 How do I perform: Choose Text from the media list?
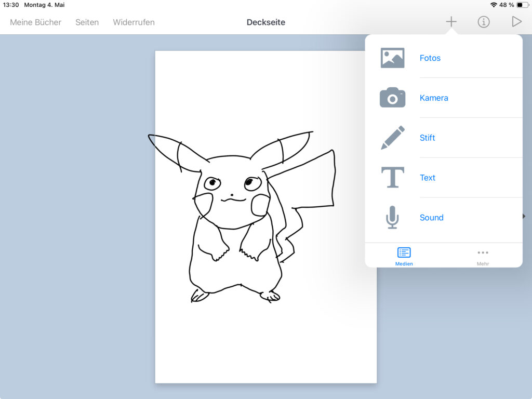coord(427,178)
